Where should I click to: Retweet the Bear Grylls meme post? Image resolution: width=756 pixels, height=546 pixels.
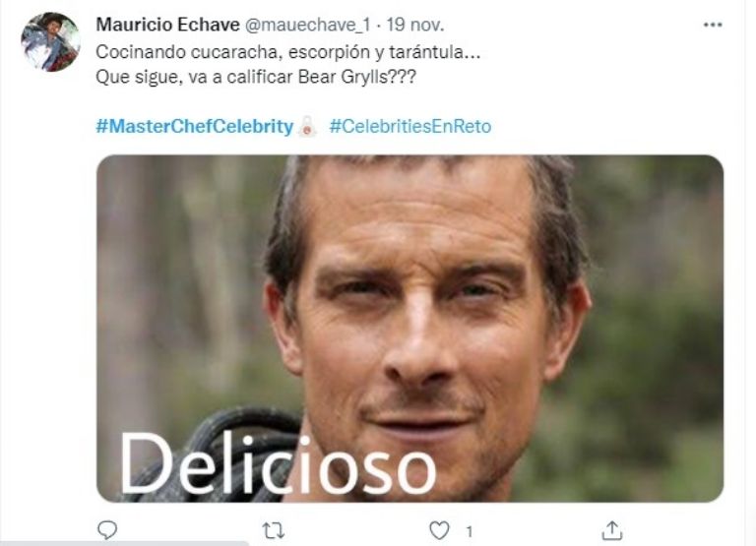pos(274,530)
